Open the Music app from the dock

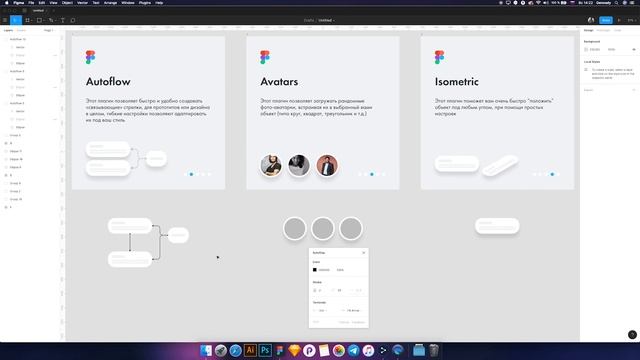point(368,350)
